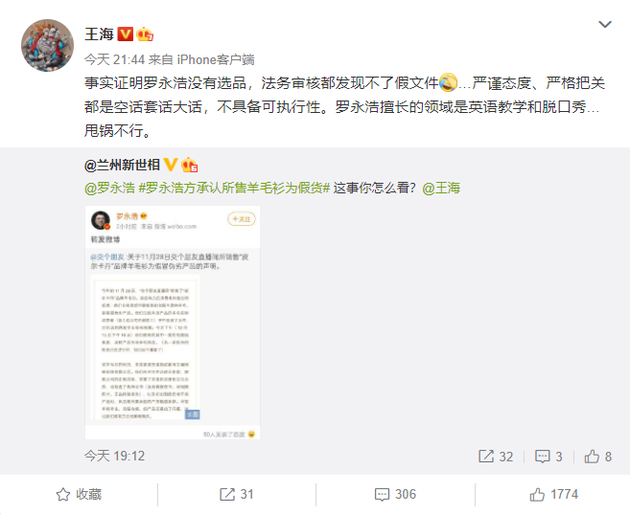This screenshot has height=514, width=630.
Task: Open comments icon showing 3 on the original post
Action: click(x=548, y=457)
